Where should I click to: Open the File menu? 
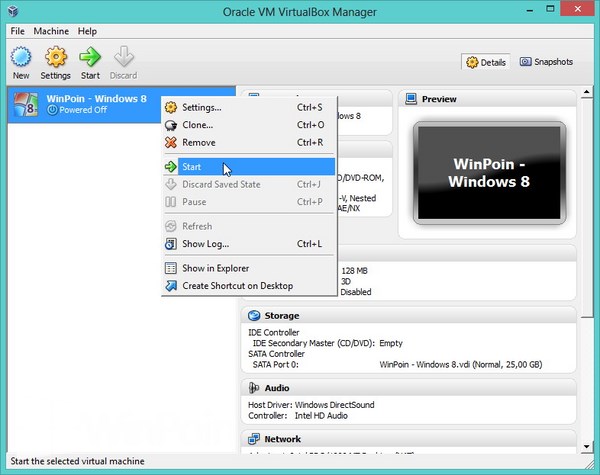(18, 31)
